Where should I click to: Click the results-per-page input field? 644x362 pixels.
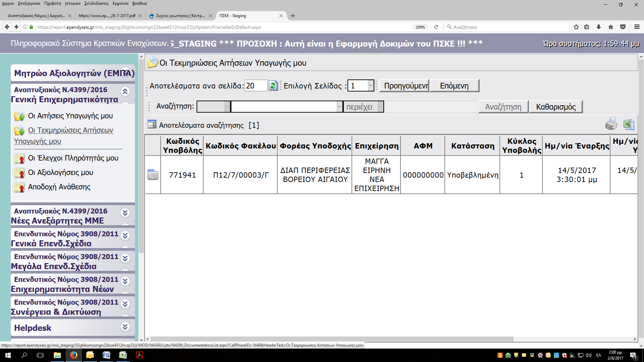pos(256,86)
